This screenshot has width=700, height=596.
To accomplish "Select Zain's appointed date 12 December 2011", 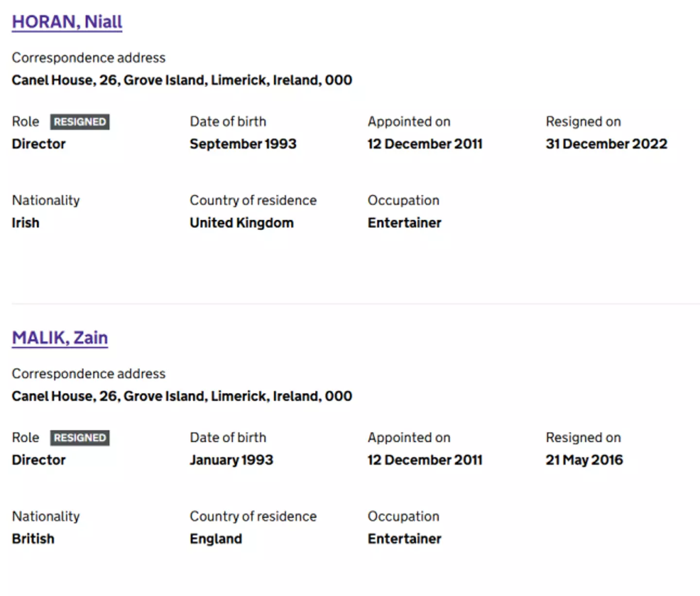I will [x=425, y=460].
